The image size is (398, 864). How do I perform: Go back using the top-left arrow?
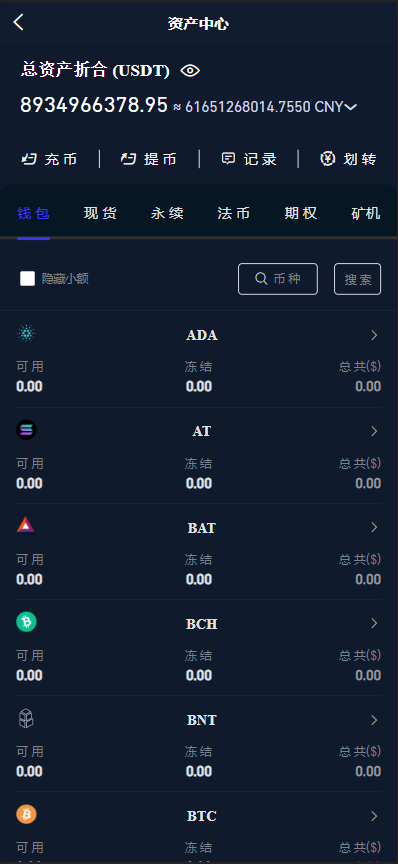(19, 23)
